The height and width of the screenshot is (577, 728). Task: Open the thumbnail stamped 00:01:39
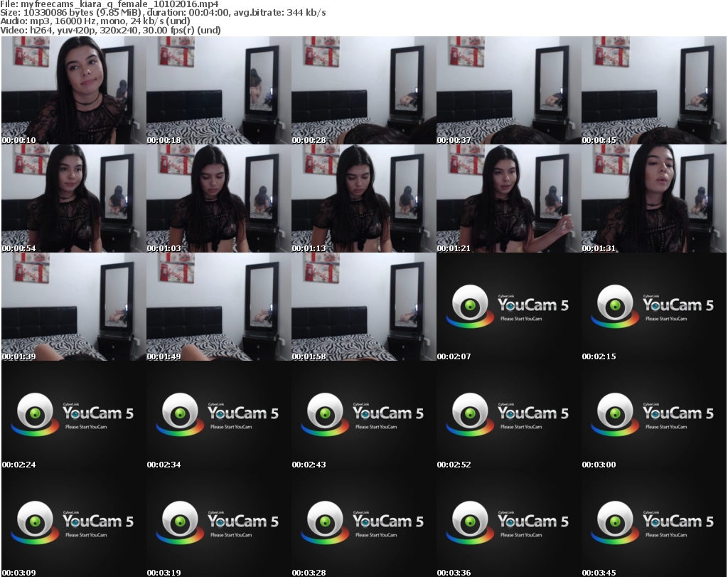73,307
